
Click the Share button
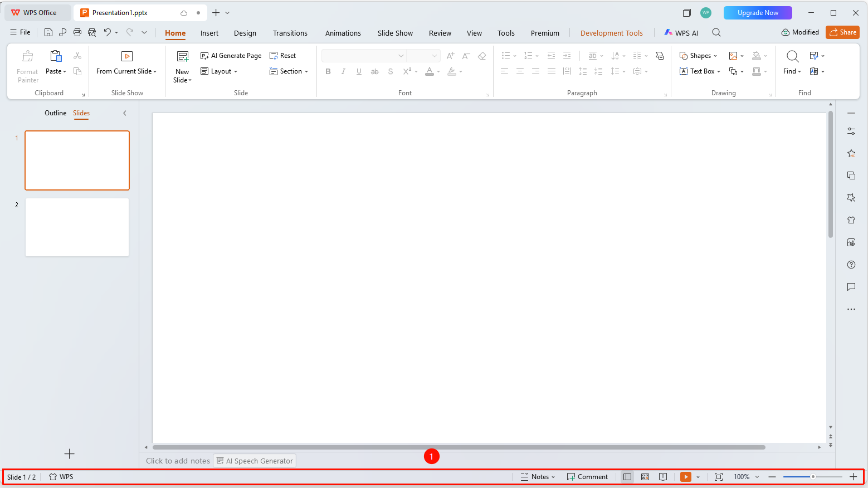[x=843, y=32]
